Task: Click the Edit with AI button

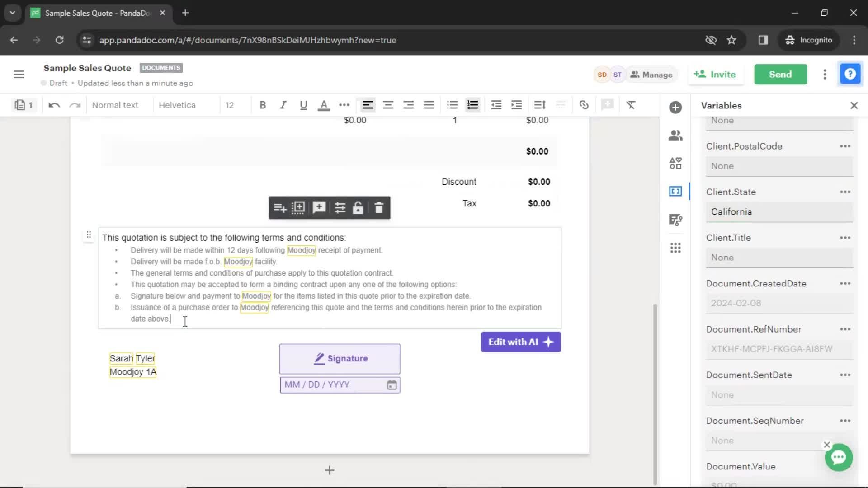Action: (x=519, y=342)
